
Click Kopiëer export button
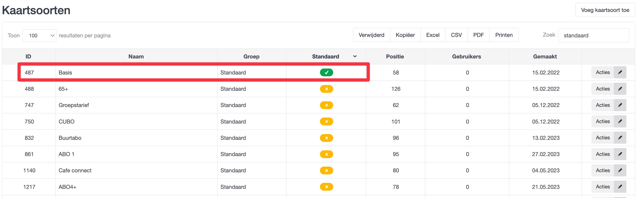405,35
